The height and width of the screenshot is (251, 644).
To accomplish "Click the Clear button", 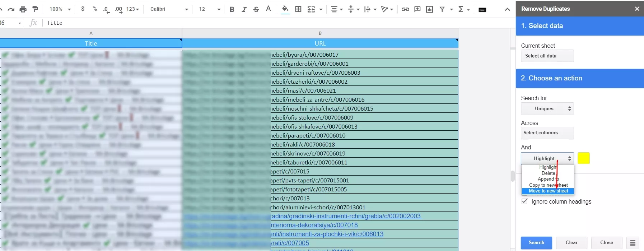I will click(x=571, y=243).
